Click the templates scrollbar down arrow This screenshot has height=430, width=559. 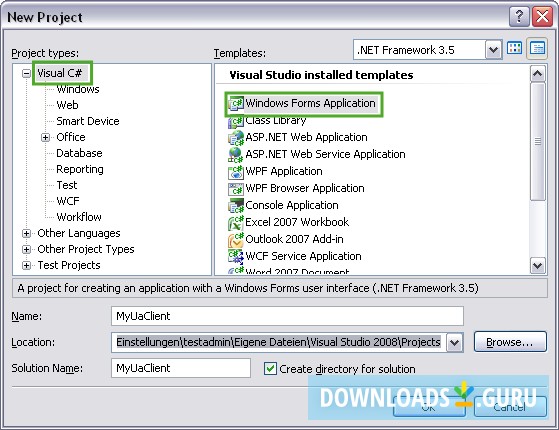(x=538, y=265)
